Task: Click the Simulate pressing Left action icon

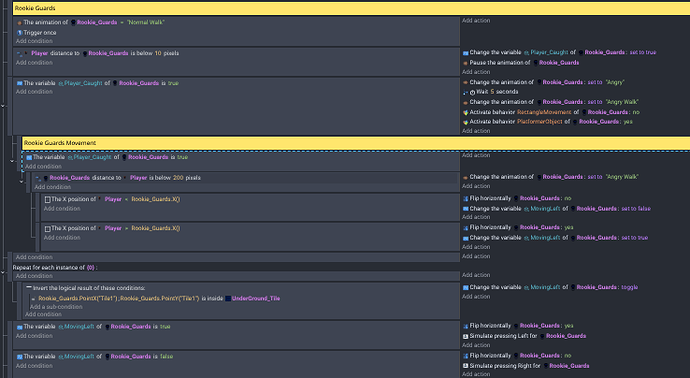Action: click(x=466, y=336)
